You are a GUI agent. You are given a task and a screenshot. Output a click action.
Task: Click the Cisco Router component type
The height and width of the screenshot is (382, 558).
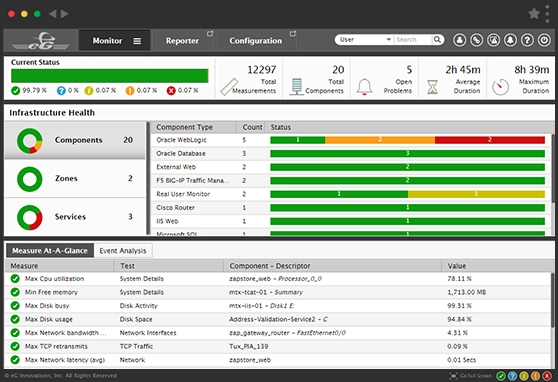[x=175, y=208]
